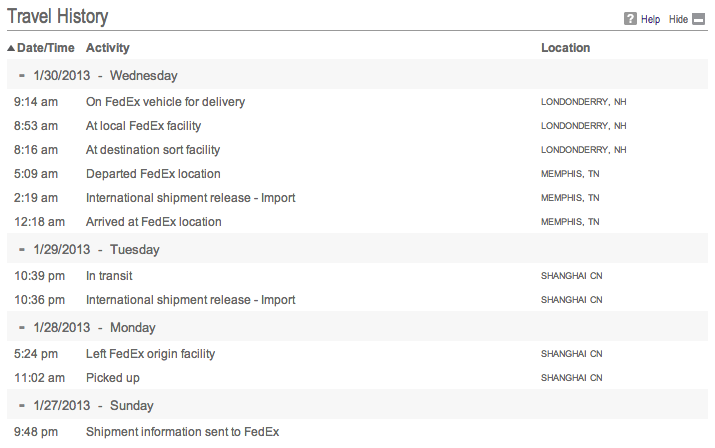Click 'Shipment information sent to FedEx' entry

(182, 432)
